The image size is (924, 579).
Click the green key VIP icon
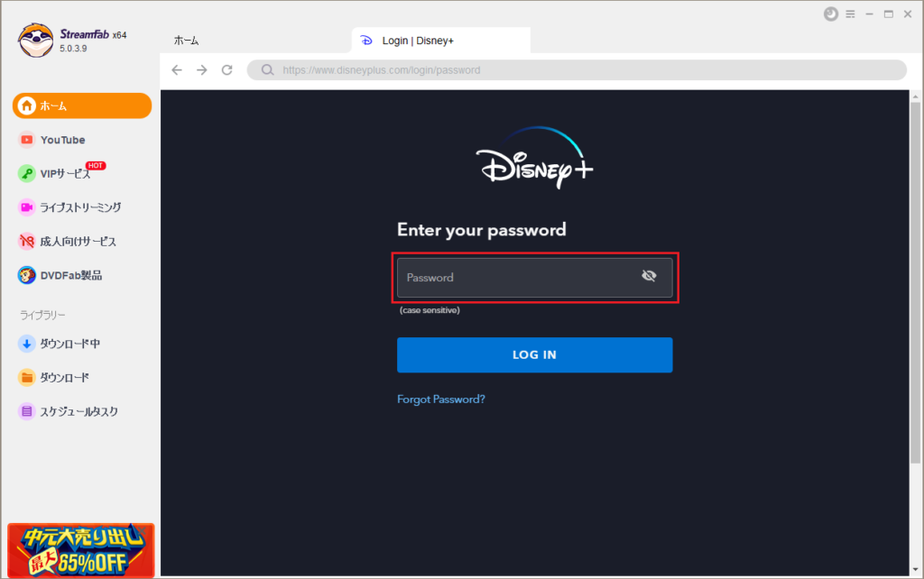click(26, 173)
